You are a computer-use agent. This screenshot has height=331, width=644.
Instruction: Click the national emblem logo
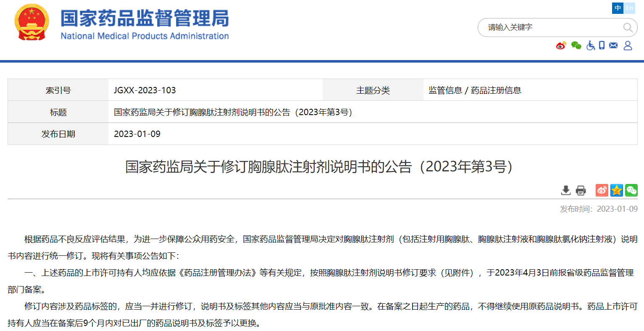point(32,22)
